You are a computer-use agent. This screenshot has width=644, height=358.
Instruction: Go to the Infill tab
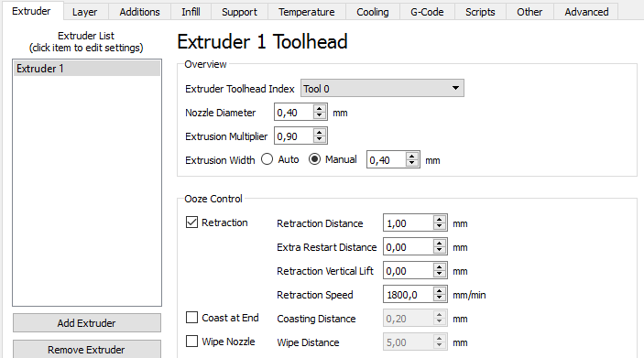(191, 12)
